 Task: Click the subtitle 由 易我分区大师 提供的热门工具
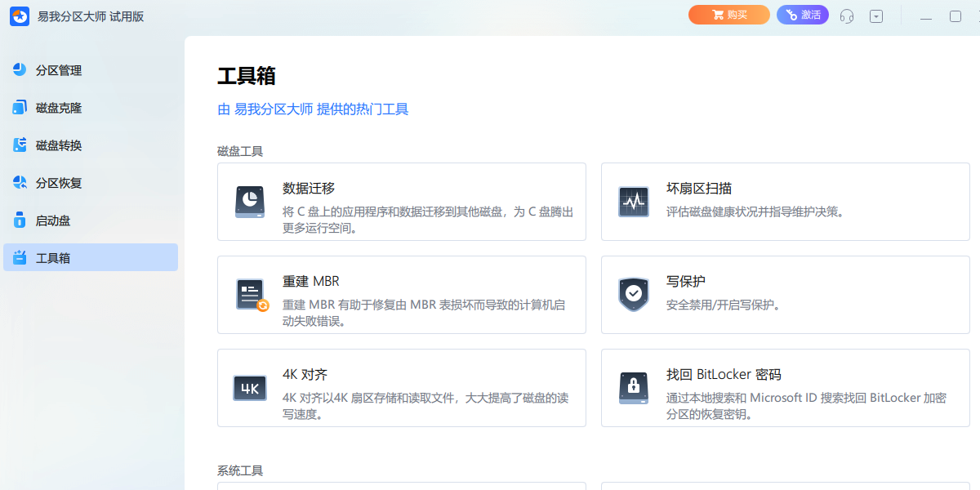313,109
